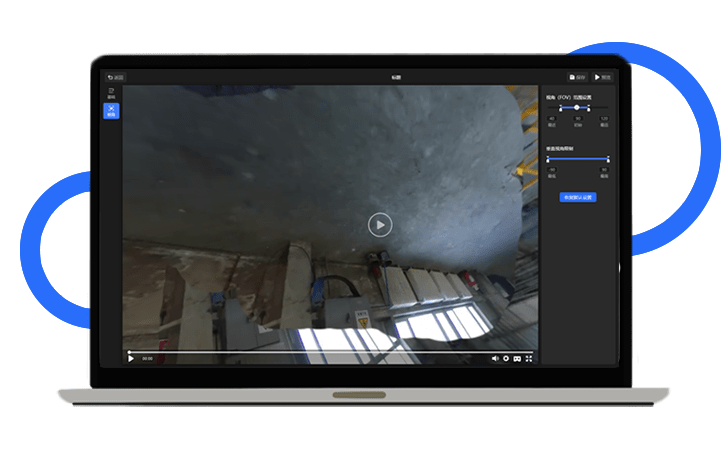This screenshot has height=460, width=728.
Task: Select the highlighted blue view-angle sidebar tab
Action: point(111,111)
